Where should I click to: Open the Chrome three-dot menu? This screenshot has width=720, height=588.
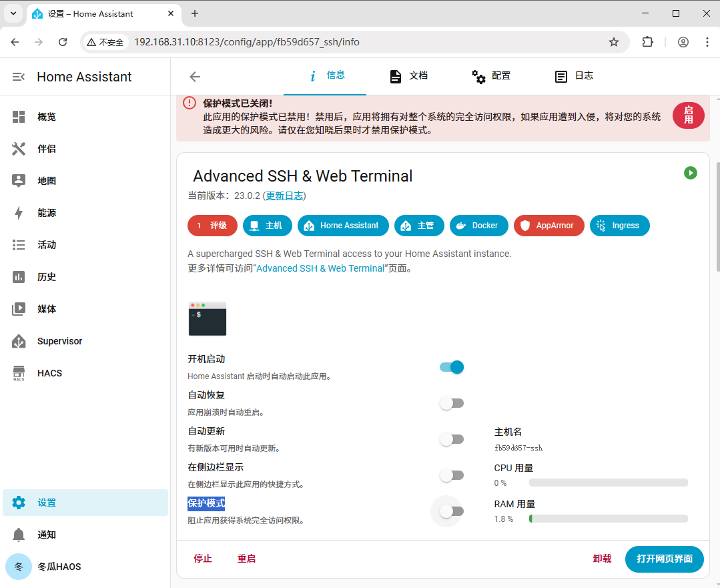tap(707, 42)
